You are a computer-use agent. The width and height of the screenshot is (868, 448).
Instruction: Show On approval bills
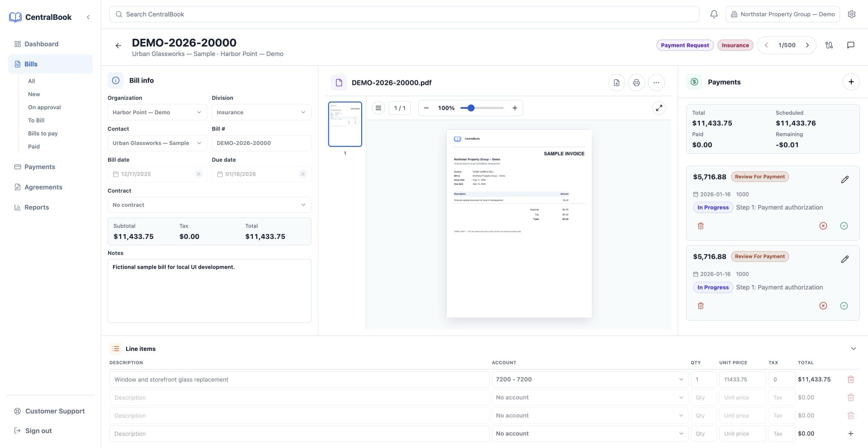click(x=44, y=107)
